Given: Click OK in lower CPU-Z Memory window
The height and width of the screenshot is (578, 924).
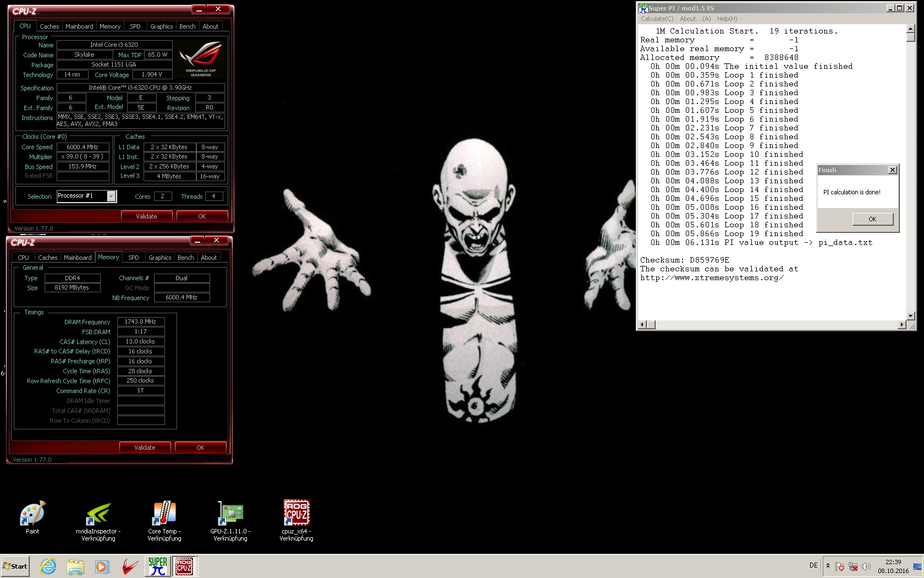Looking at the screenshot, I should click(x=200, y=448).
